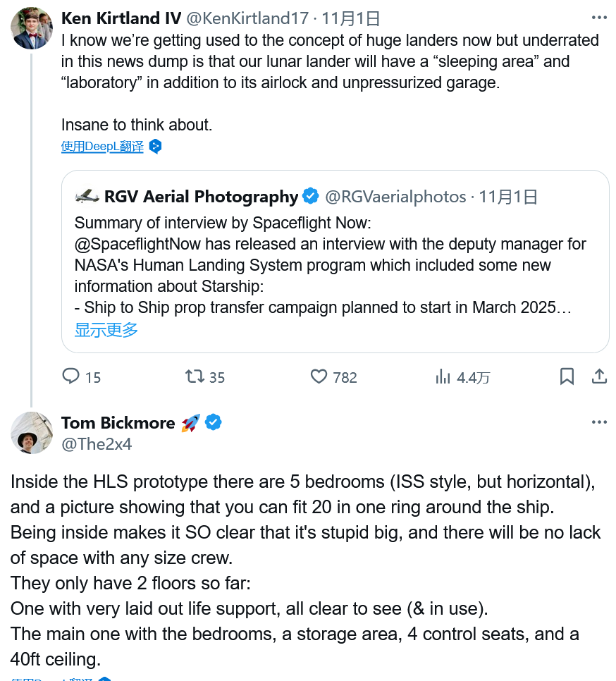616x681 pixels.
Task: Click Tom Bickmore's verified badge
Action: coord(213,422)
